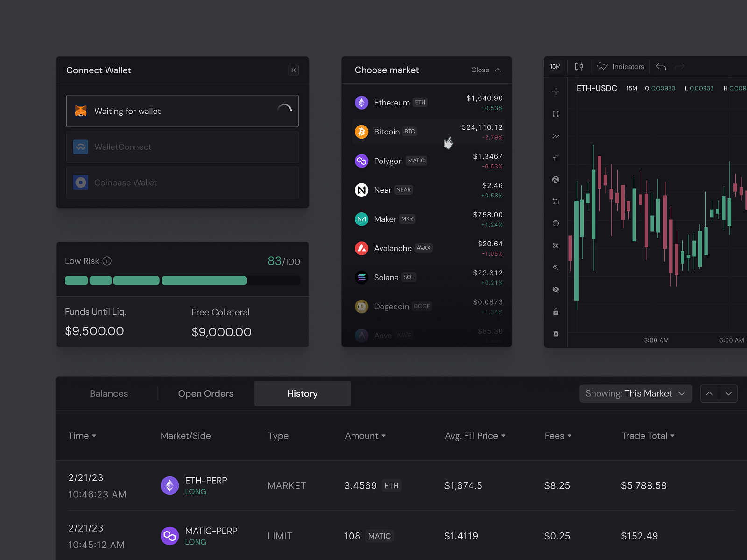Open the trend line drawing tool

click(556, 136)
